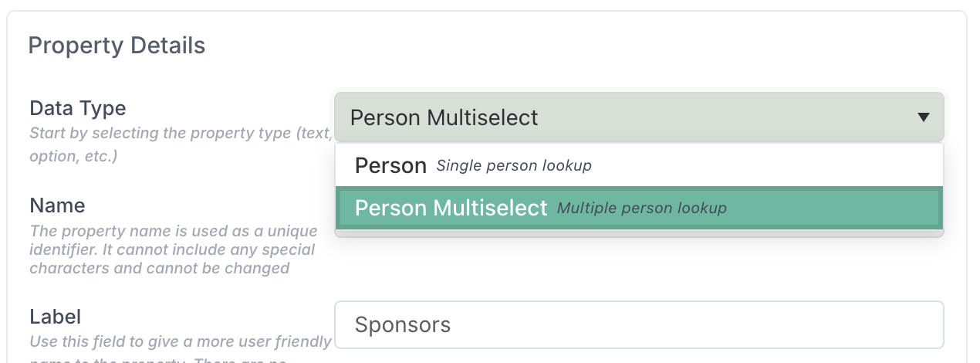Click empty space right of 'Multiple person lookup'
This screenshot has height=363, width=980.
(833, 208)
